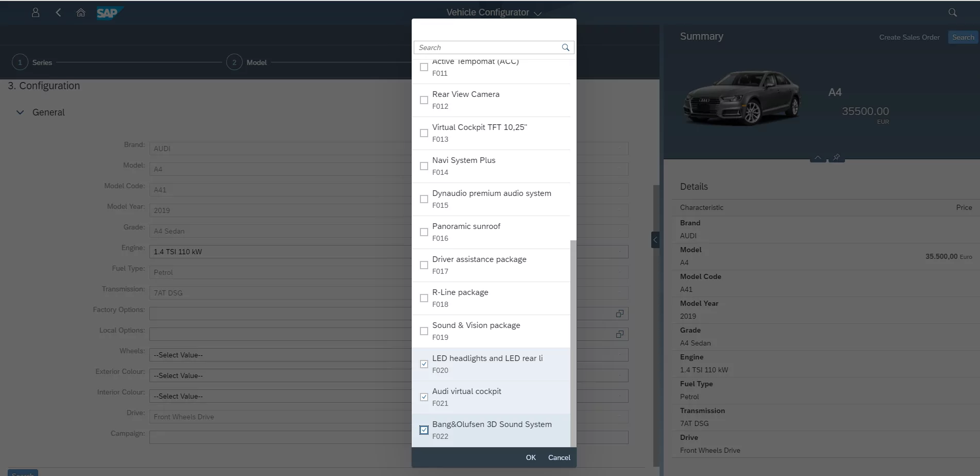Open the home page icon

pos(81,12)
